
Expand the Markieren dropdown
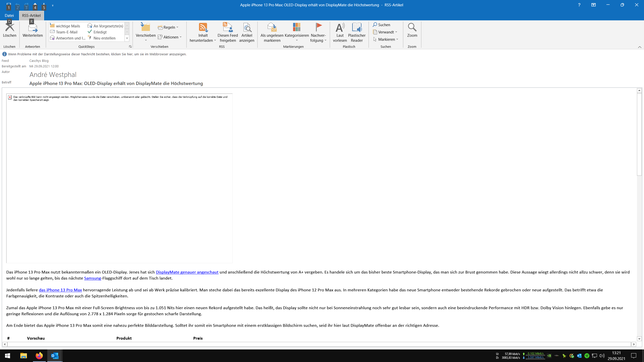386,39
